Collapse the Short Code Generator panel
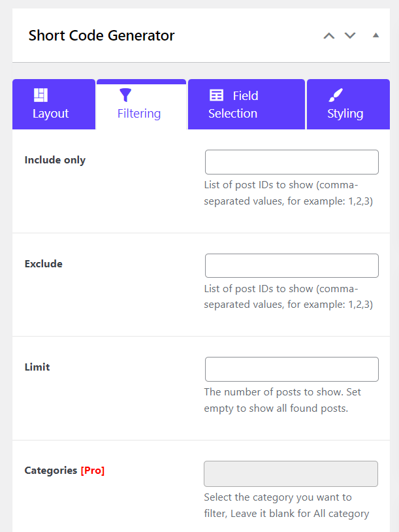The width and height of the screenshot is (399, 532). (x=375, y=35)
